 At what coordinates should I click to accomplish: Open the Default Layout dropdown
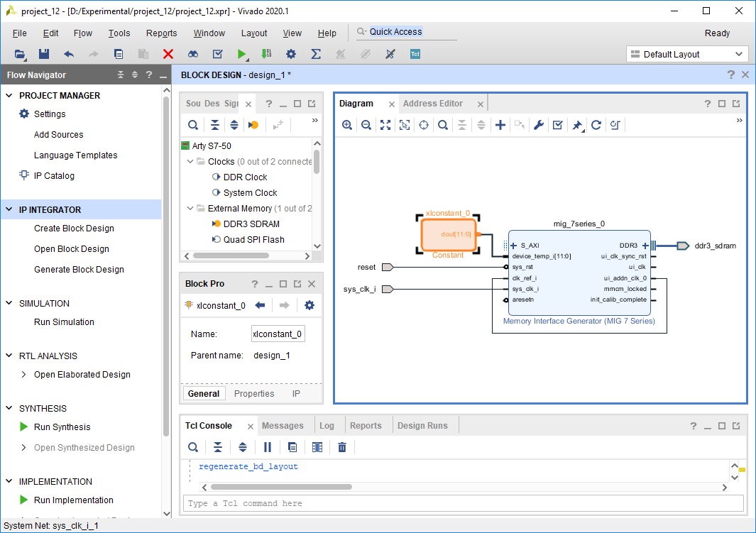[687, 54]
